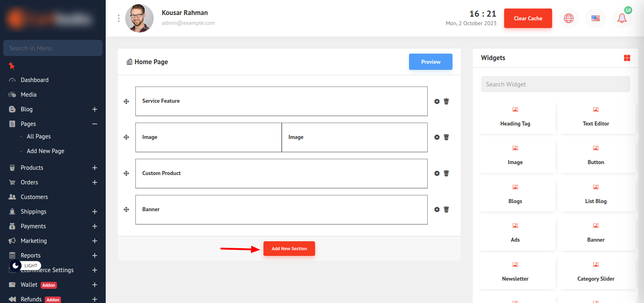Screen dimensions: 644x303
Task: Click the globe icon in header
Action: [568, 18]
